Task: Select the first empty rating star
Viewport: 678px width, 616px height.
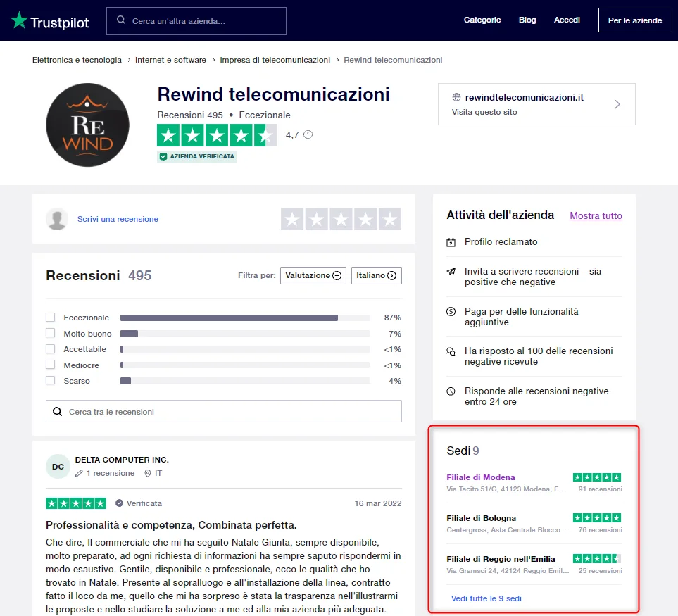Action: (x=292, y=219)
